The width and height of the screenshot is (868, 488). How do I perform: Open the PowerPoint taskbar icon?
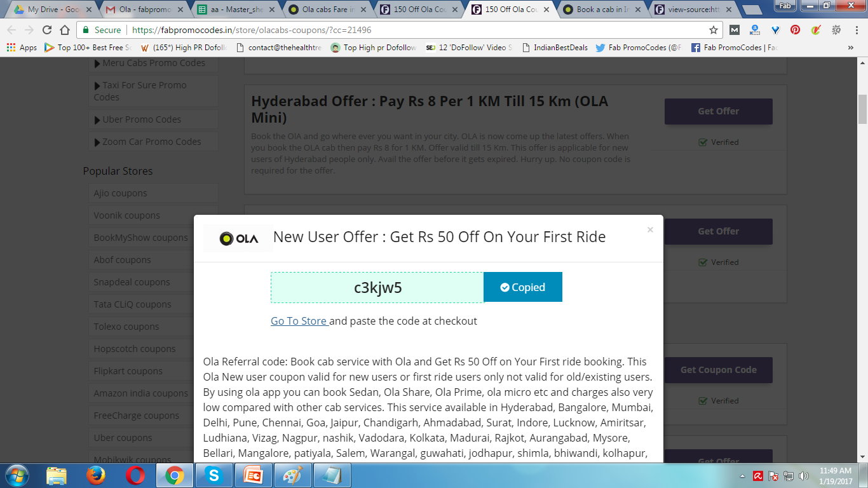254,475
